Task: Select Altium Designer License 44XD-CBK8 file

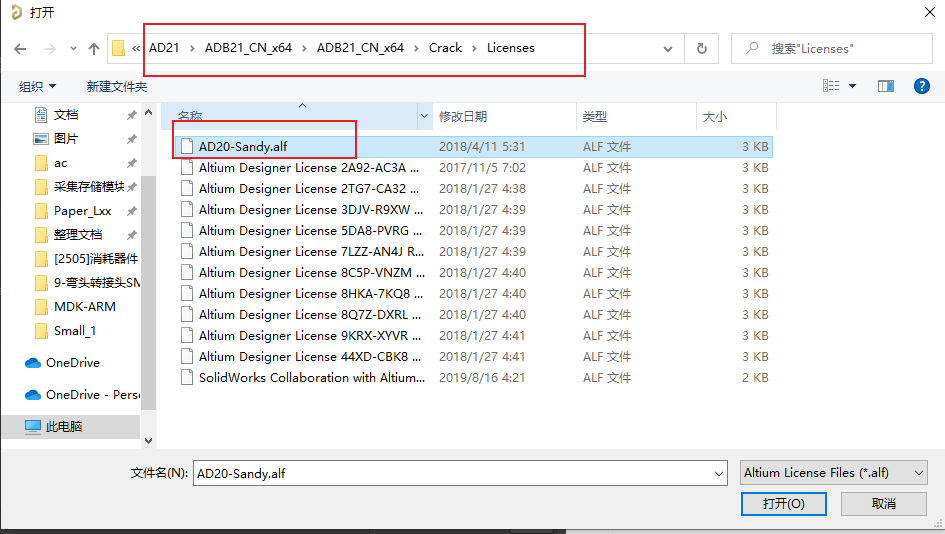Action: point(310,357)
